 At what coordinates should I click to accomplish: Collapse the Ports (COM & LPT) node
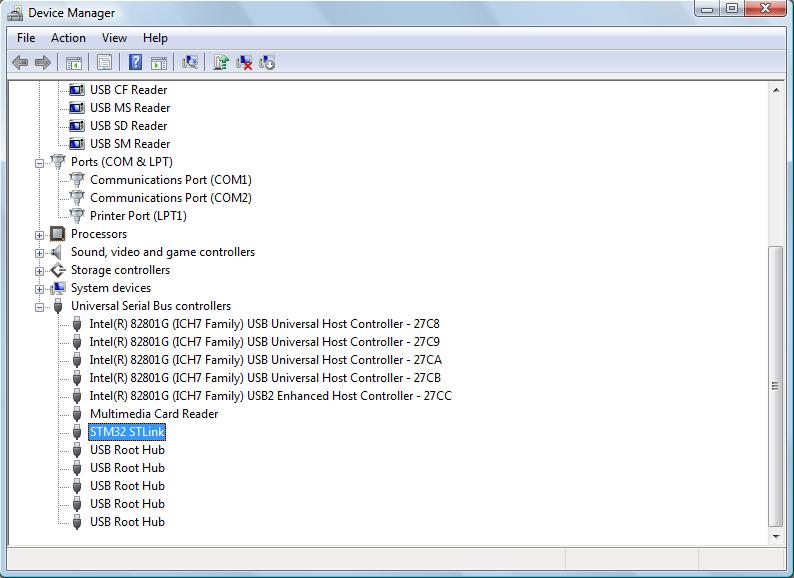pos(39,163)
